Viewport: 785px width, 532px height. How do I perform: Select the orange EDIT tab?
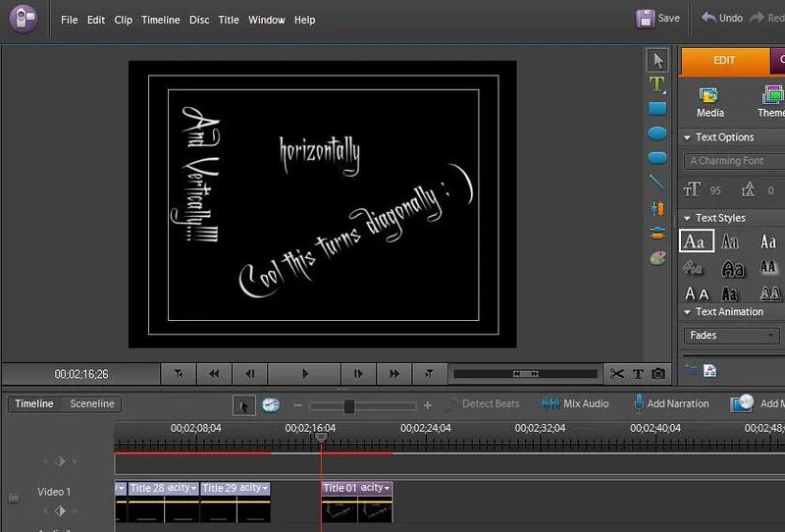(724, 61)
